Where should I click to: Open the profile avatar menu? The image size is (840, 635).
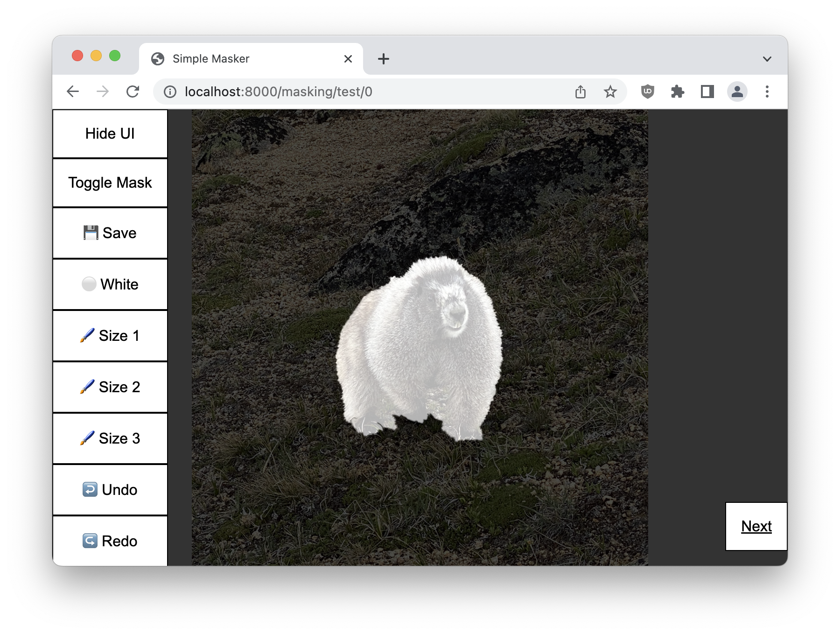pyautogui.click(x=737, y=92)
